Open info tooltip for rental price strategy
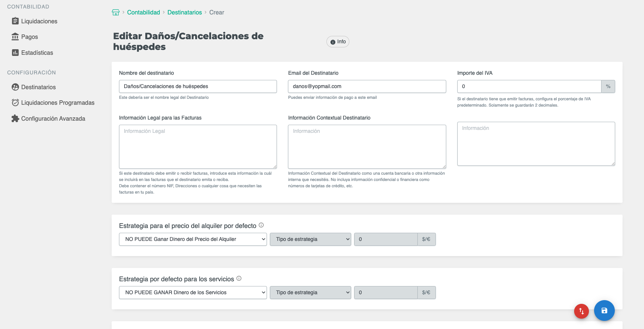The height and width of the screenshot is (329, 644). [x=261, y=225]
